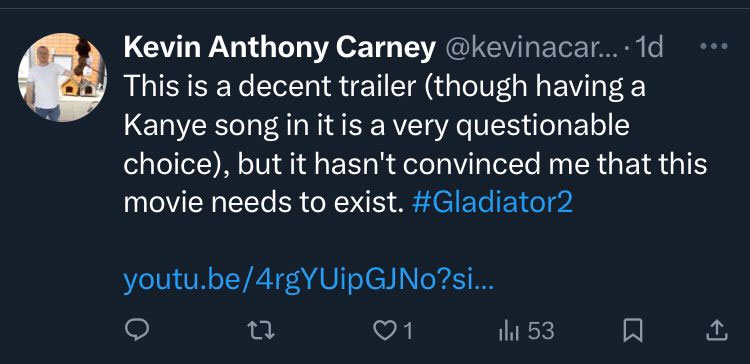Open the three-dots more options menu
The image size is (750, 364).
(714, 46)
